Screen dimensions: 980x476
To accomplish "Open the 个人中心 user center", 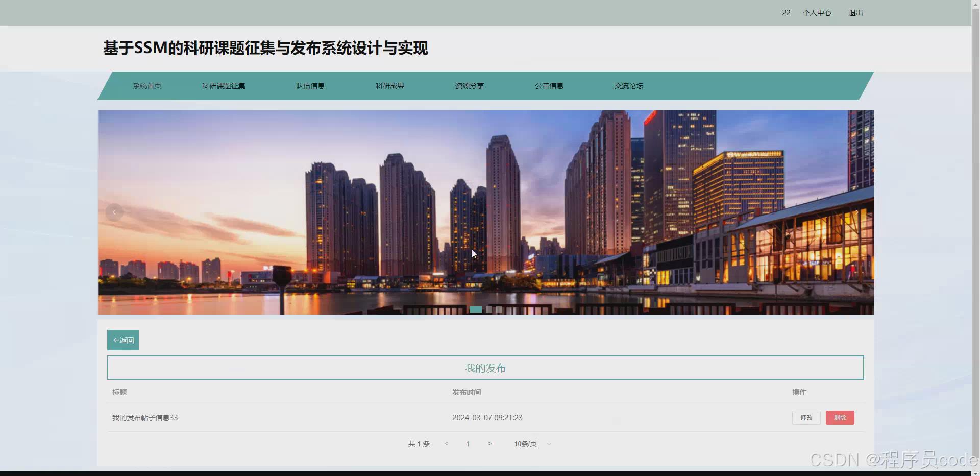I will click(x=817, y=13).
